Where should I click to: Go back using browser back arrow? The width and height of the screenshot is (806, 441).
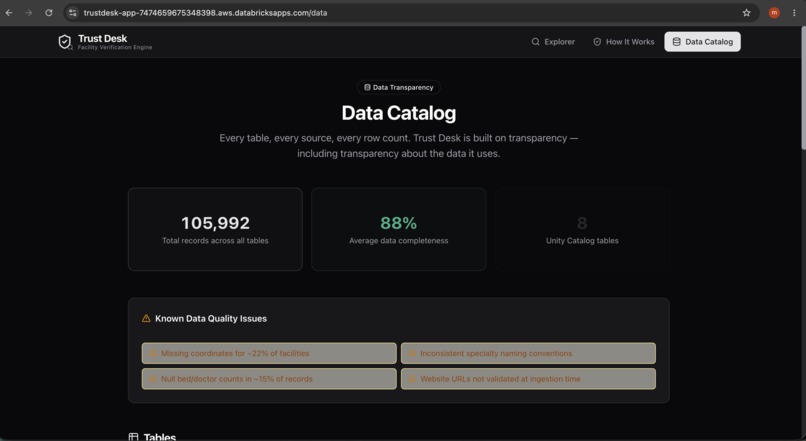9,13
